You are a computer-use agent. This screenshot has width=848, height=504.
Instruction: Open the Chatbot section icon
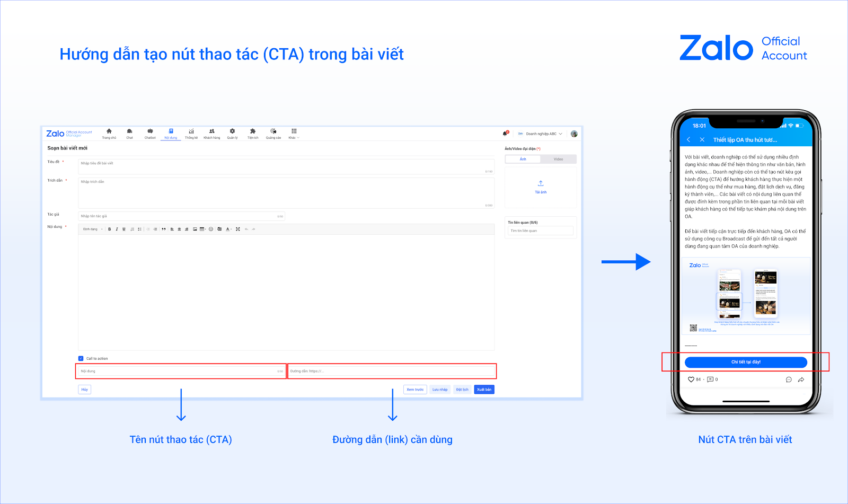tap(150, 131)
